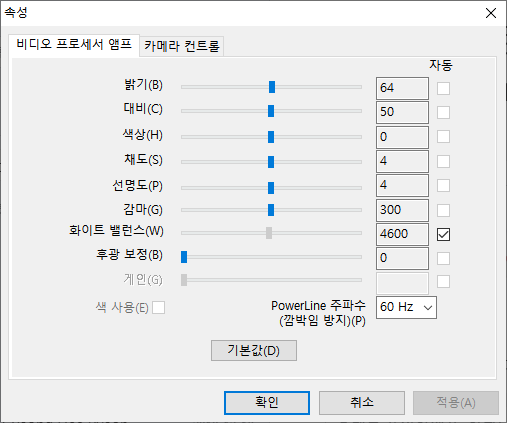The height and width of the screenshot is (423, 507).
Task: Select the 비디오 프로세서 앰프 tab
Action: [74, 45]
